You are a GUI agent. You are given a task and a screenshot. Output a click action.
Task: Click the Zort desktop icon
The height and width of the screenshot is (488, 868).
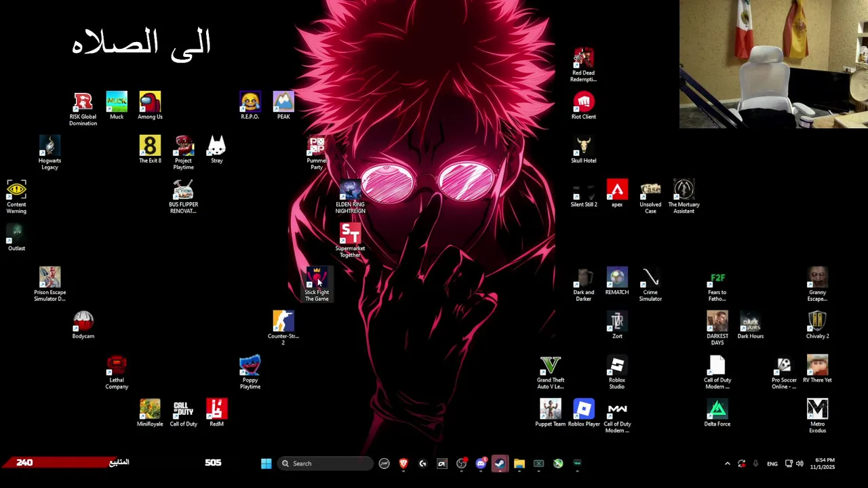[617, 325]
